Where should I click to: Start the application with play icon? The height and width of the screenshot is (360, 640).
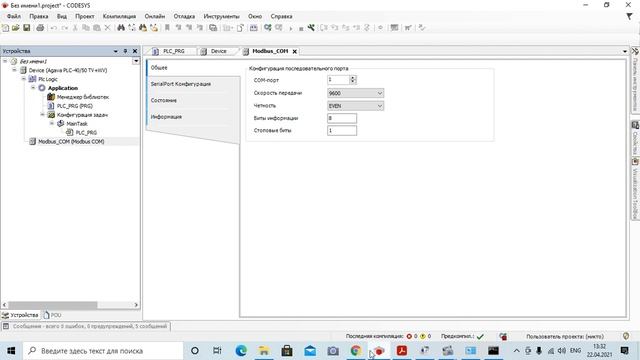(291, 28)
